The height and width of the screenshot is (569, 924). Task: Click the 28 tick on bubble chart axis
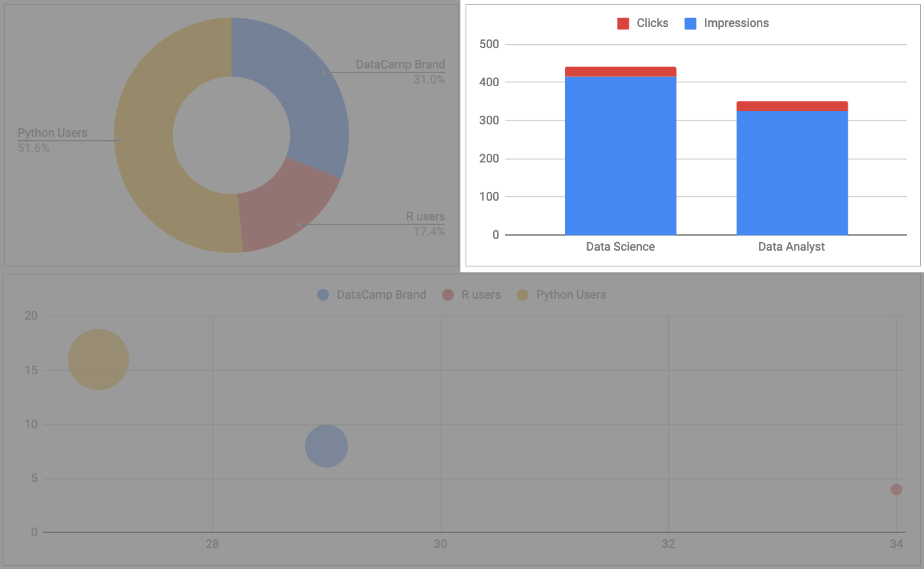pyautogui.click(x=212, y=544)
